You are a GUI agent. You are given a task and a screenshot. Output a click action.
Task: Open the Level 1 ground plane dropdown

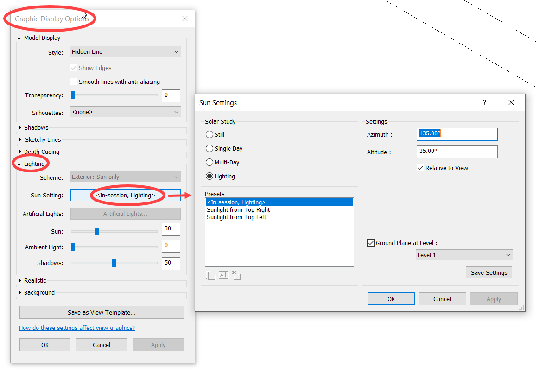pos(464,255)
